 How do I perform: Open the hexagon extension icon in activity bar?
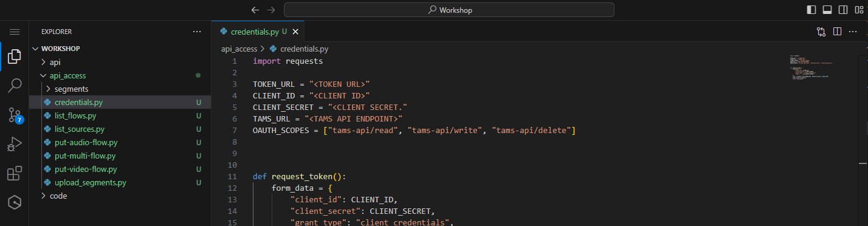15,202
